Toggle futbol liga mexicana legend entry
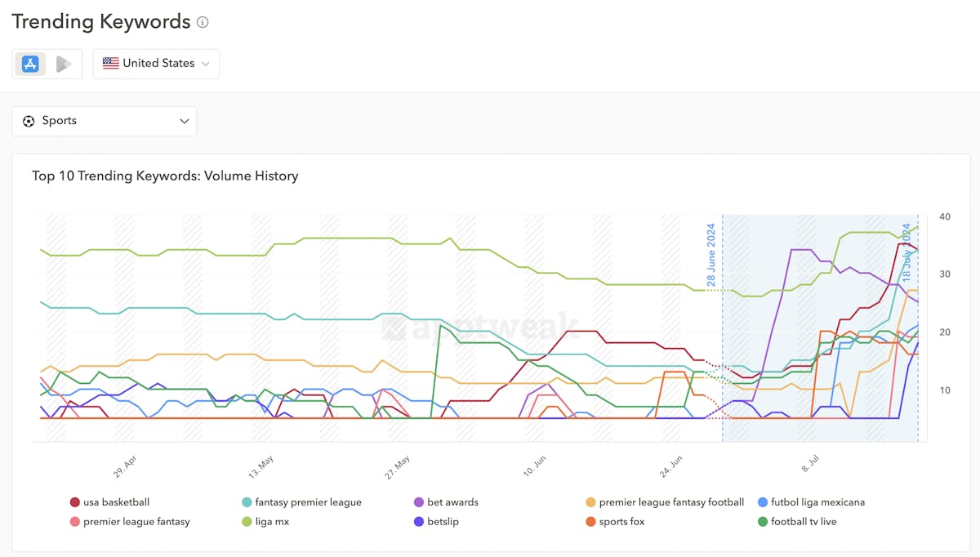980x557 pixels. [x=817, y=502]
